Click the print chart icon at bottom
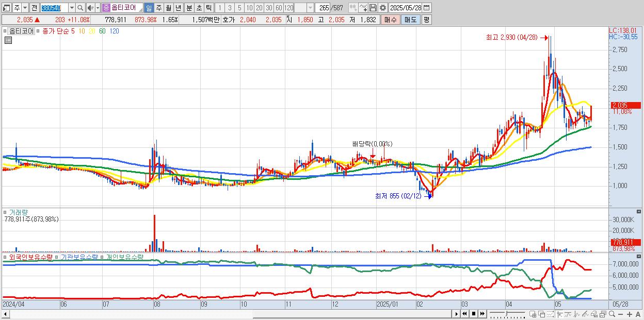This screenshot has height=320, width=644. pyautogui.click(x=594, y=314)
